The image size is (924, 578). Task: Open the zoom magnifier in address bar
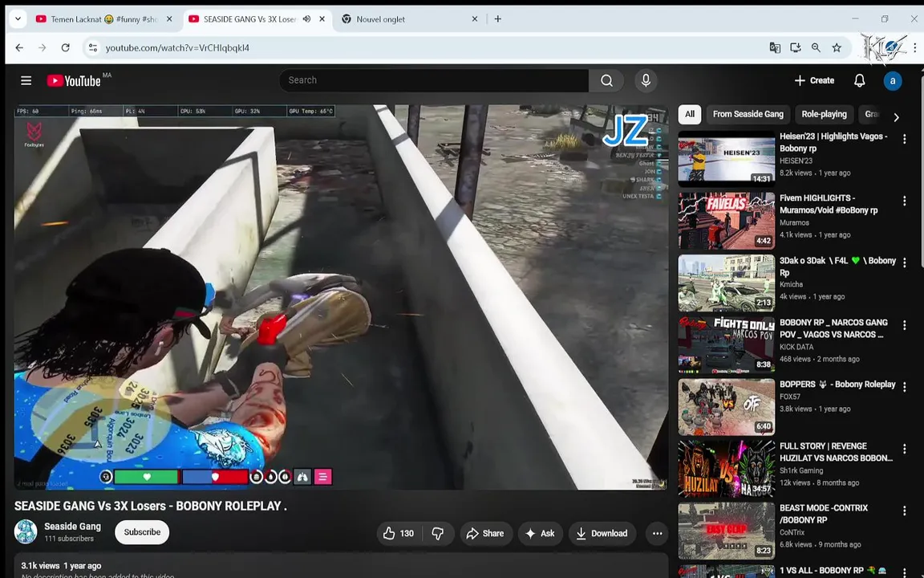(x=817, y=48)
